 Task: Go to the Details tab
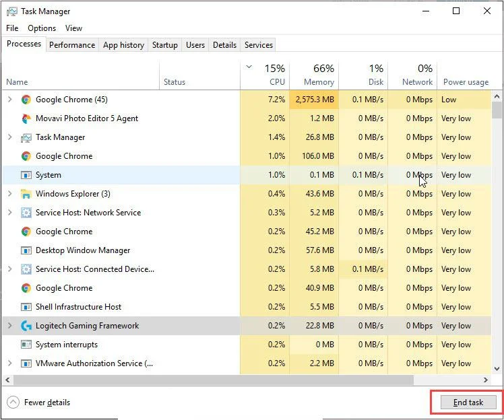[x=224, y=45]
